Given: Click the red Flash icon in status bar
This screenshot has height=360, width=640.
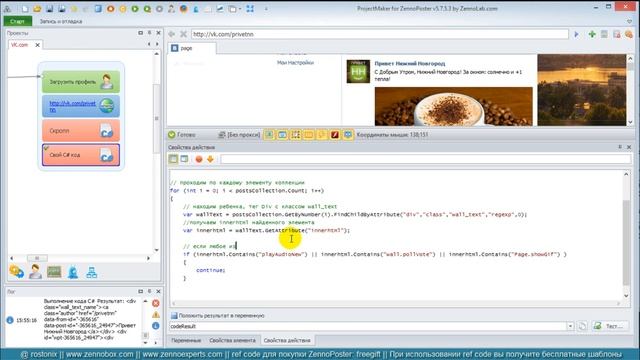Looking at the screenshot, I should point(335,135).
